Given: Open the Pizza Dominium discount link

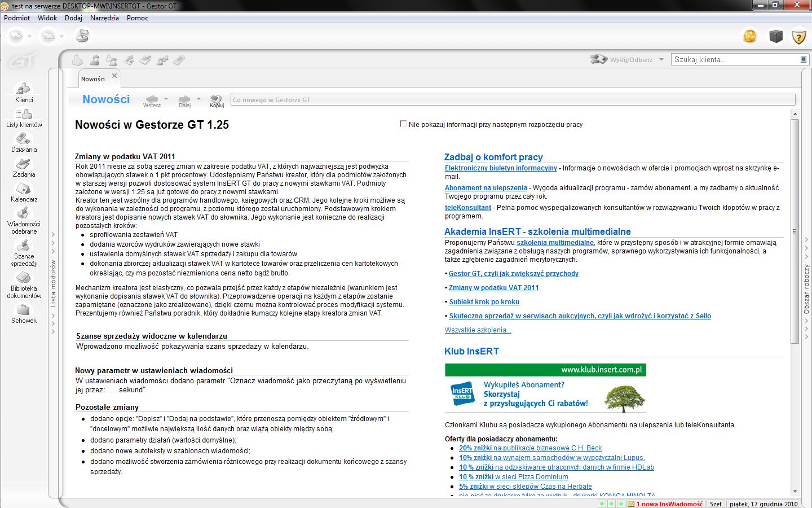Looking at the screenshot, I should [x=514, y=477].
